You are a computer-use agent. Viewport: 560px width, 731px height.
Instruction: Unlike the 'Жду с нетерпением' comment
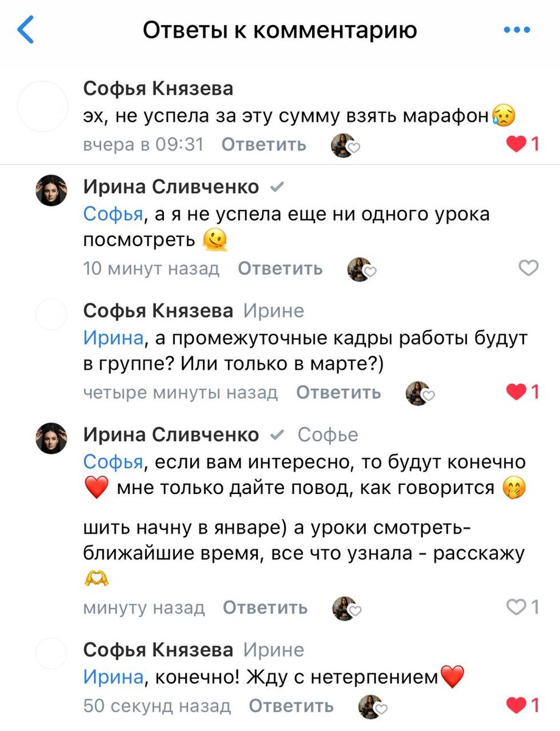tap(516, 704)
